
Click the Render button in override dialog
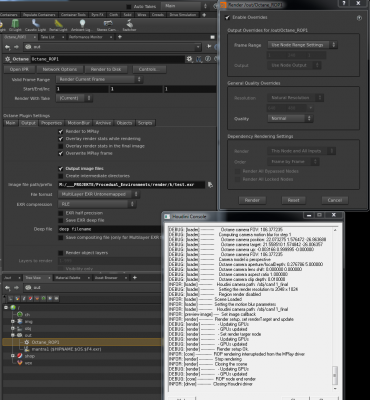click(252, 200)
